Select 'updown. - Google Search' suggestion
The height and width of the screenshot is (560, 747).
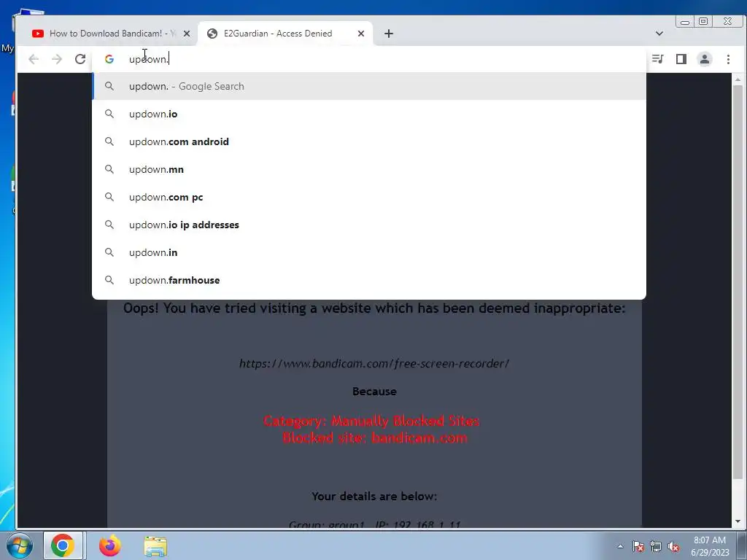click(x=369, y=86)
